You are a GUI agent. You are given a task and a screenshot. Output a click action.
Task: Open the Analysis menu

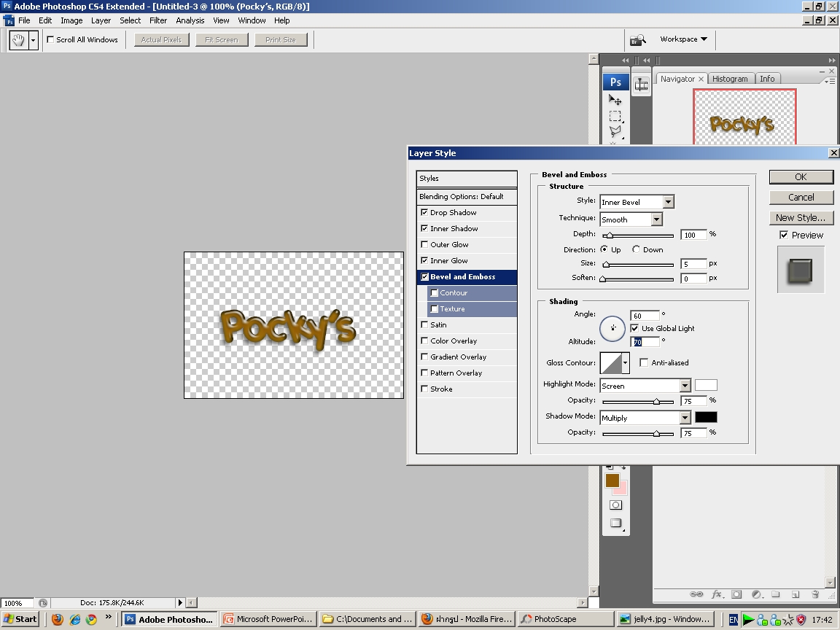(190, 20)
